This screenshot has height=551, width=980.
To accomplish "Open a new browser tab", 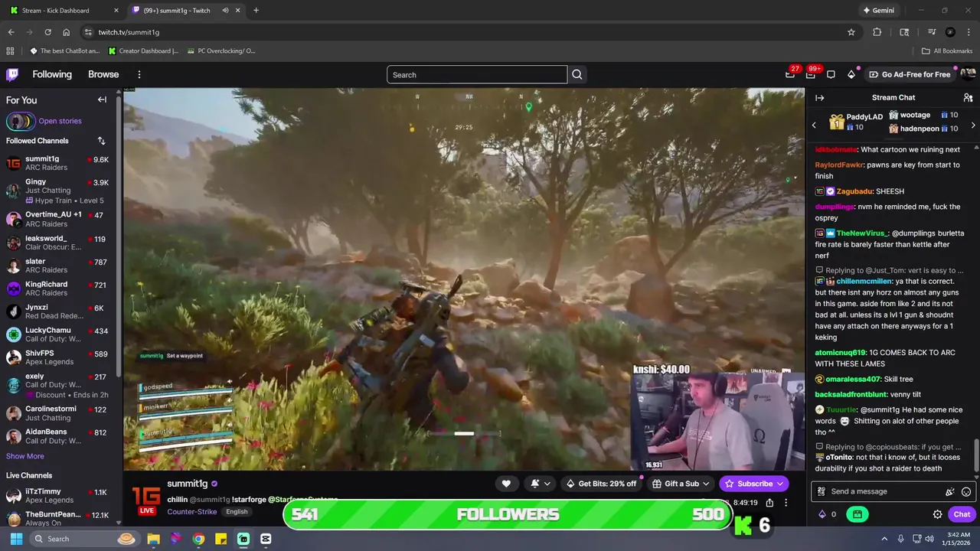I will [256, 11].
